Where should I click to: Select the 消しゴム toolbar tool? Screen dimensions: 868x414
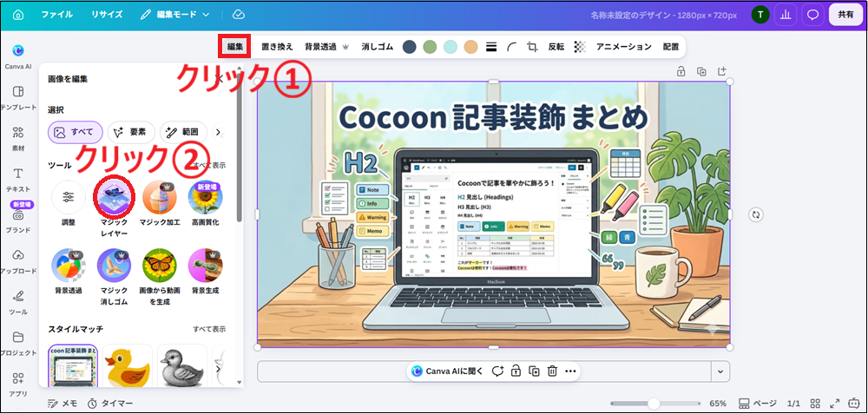pyautogui.click(x=377, y=47)
